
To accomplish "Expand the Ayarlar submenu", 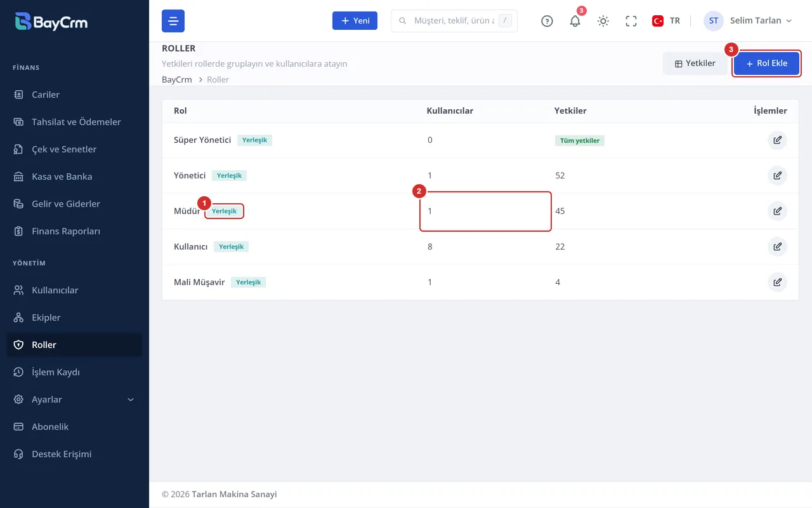I will click(x=74, y=399).
